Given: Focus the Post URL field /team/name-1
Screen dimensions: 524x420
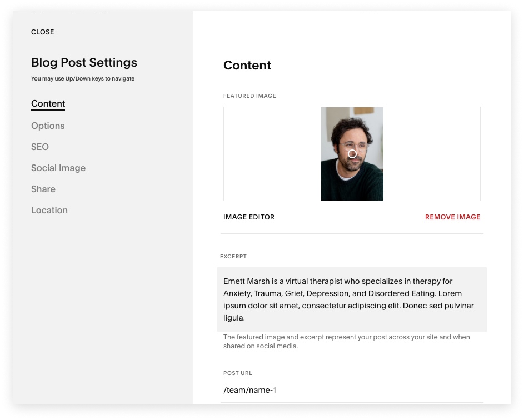Looking at the screenshot, I should click(x=352, y=390).
